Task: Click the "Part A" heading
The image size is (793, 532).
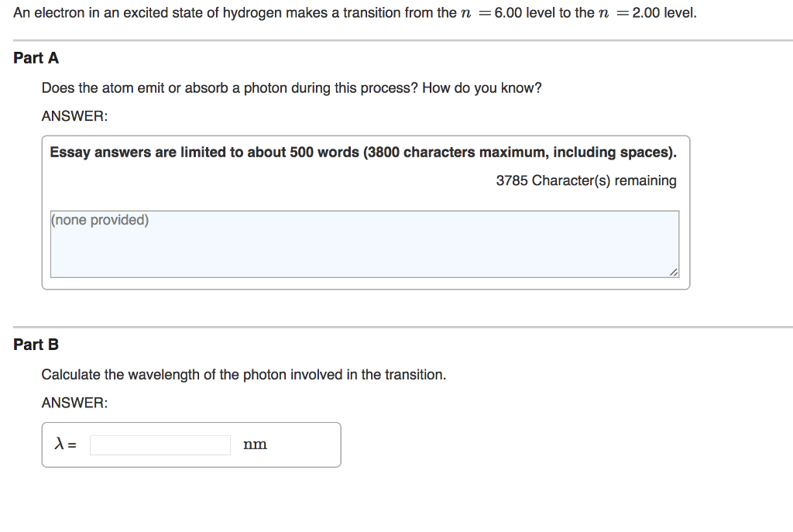Action: pos(36,58)
